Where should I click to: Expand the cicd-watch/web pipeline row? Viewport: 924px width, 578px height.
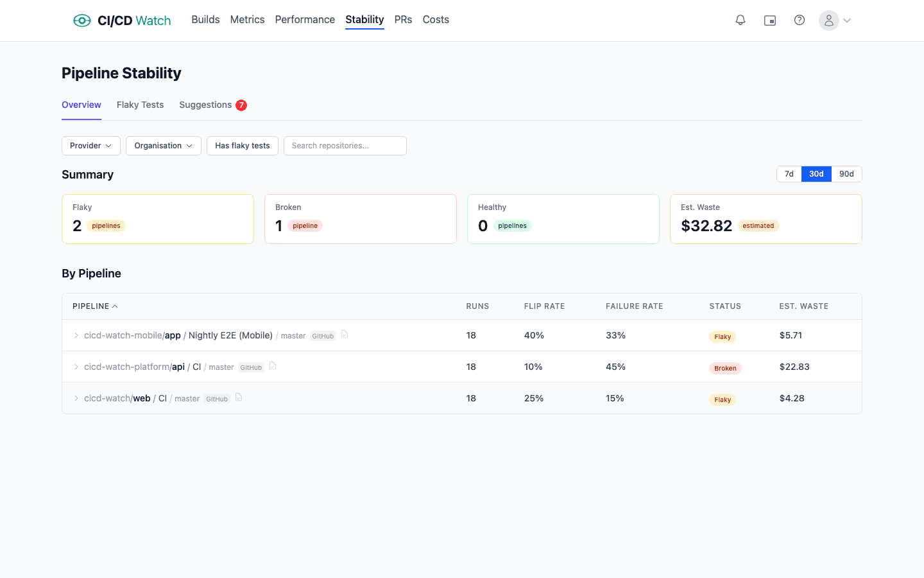point(76,398)
